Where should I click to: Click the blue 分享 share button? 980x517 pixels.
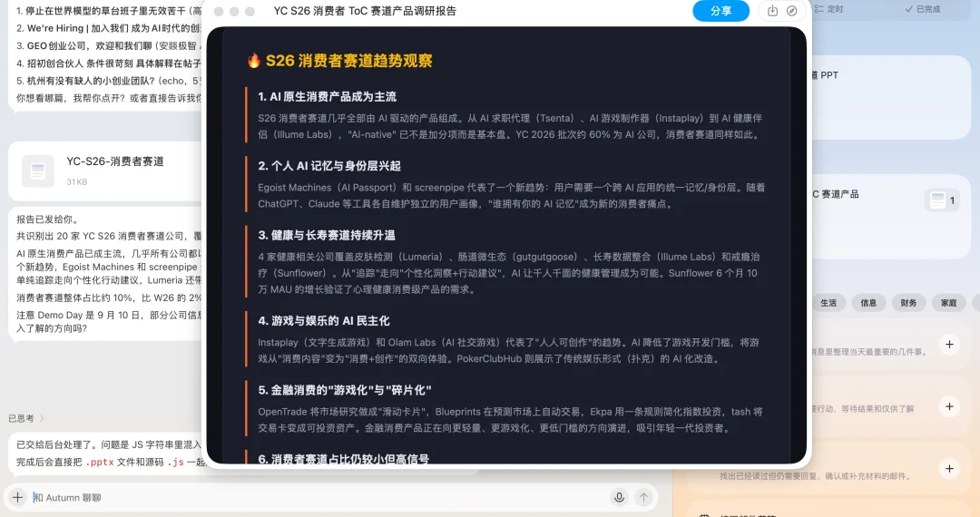[x=720, y=11]
